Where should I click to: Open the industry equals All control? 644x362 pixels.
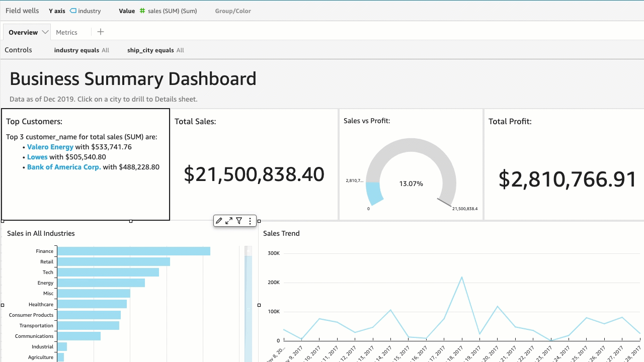point(82,50)
